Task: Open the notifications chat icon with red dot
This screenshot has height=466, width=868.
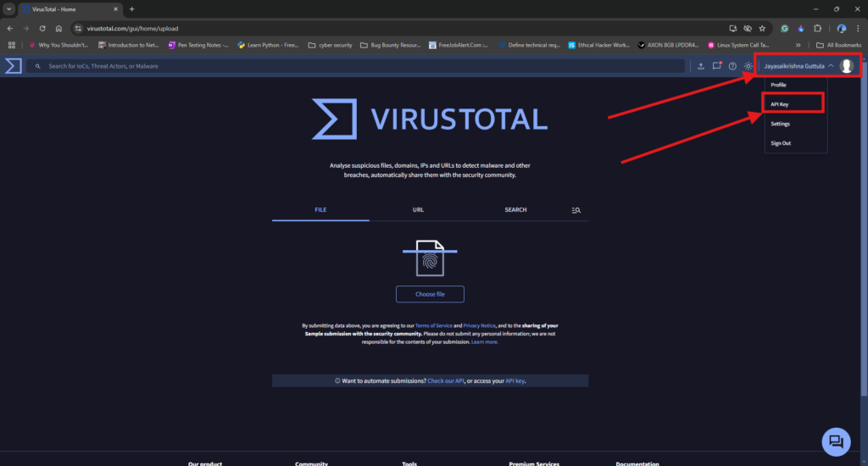Action: pyautogui.click(x=717, y=66)
